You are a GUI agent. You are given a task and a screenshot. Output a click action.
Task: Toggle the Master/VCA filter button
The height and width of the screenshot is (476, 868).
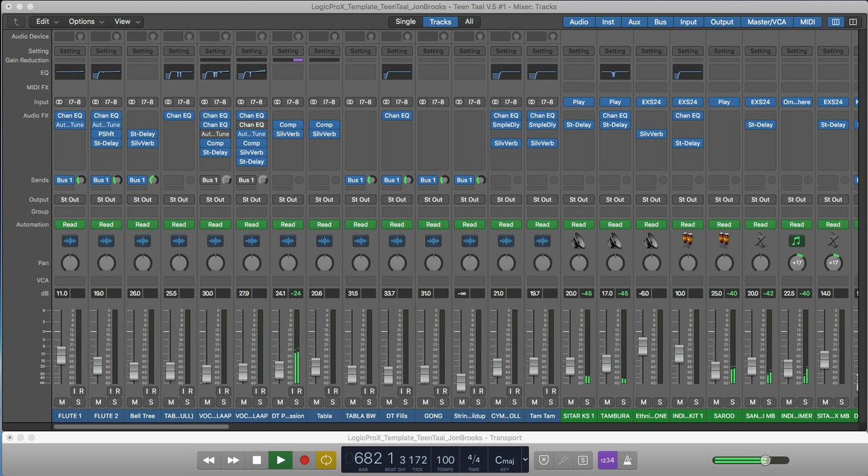(767, 22)
